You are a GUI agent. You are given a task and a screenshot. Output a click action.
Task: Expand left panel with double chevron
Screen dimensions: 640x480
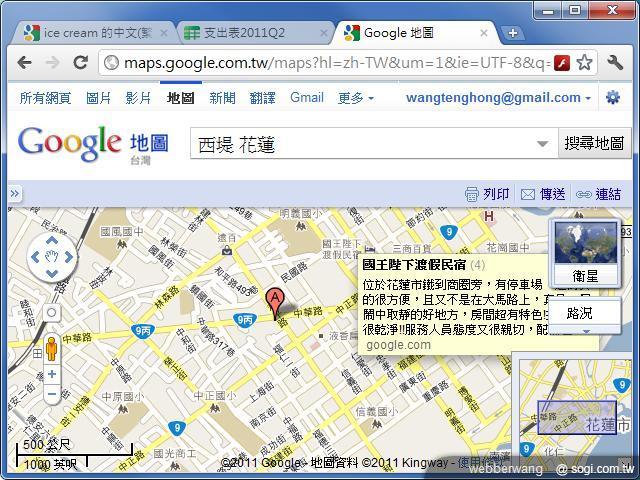(x=14, y=193)
